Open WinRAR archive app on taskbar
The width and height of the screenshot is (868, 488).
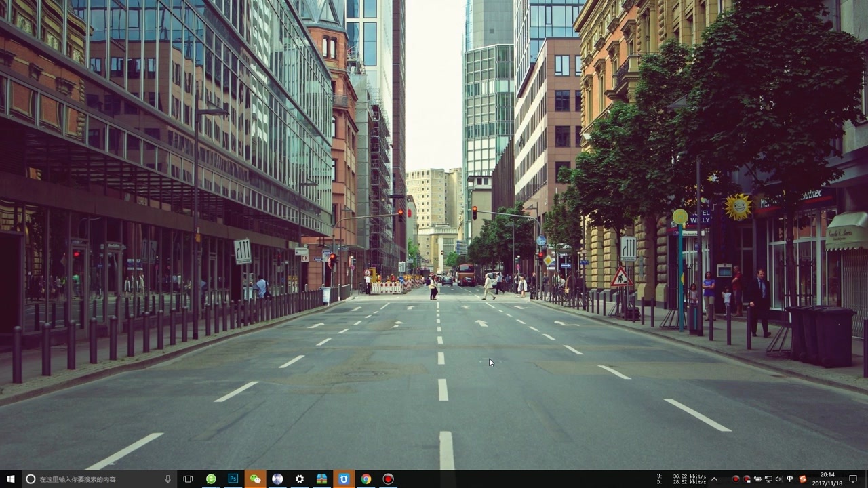(x=321, y=479)
